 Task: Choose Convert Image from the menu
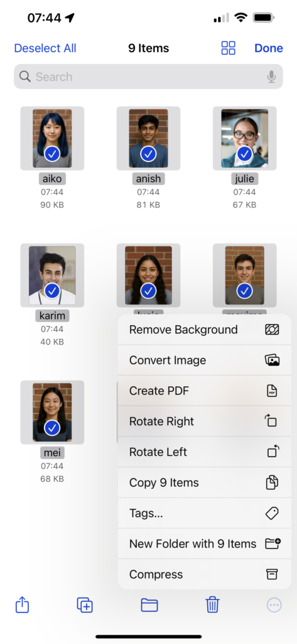pos(204,360)
